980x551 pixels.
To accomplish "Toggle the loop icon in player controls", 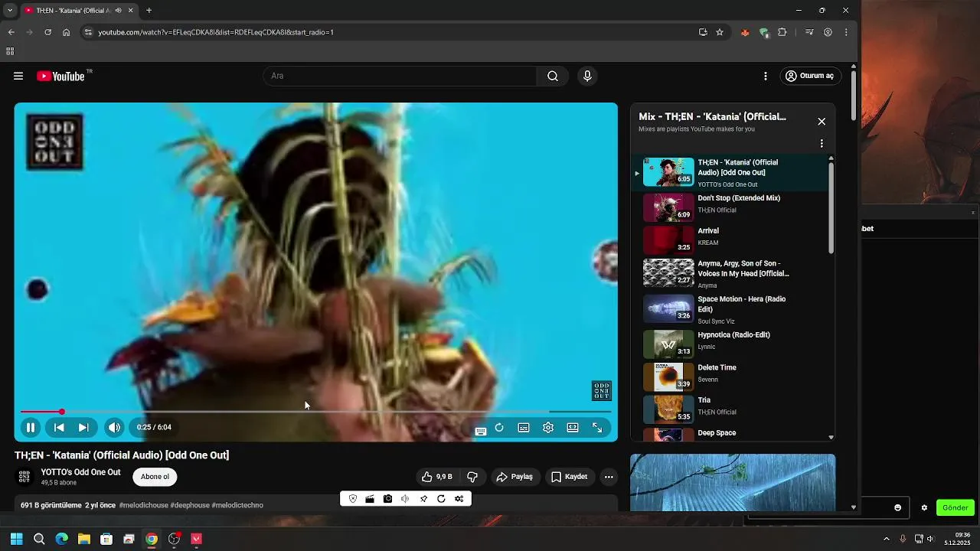I will pyautogui.click(x=499, y=428).
